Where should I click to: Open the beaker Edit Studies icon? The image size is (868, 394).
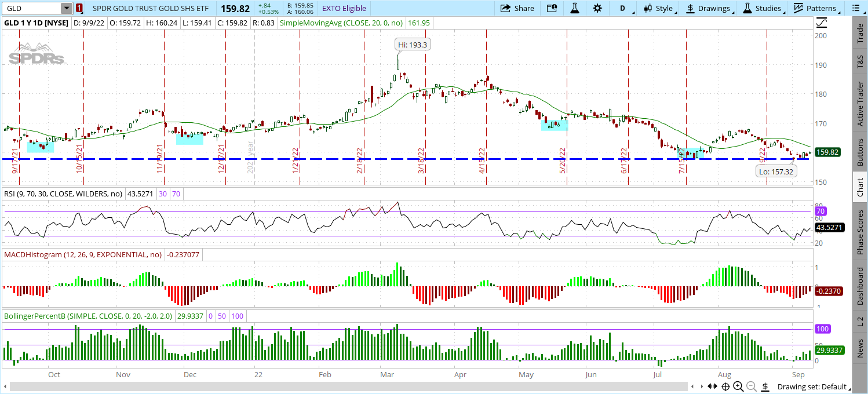(x=575, y=8)
